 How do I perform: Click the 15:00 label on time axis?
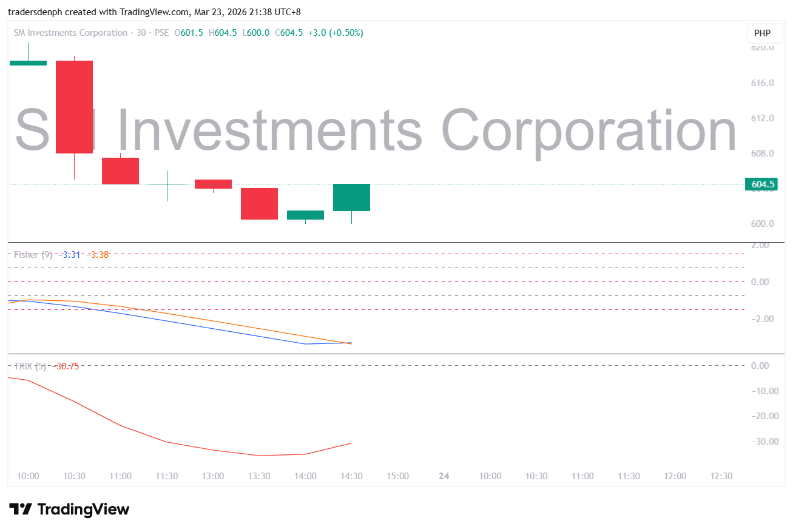coord(398,476)
